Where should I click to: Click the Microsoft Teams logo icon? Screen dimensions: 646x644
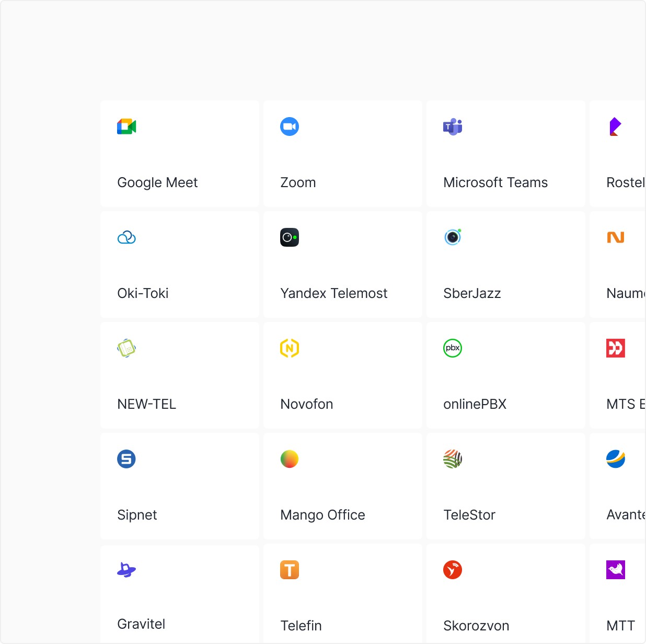(x=453, y=126)
